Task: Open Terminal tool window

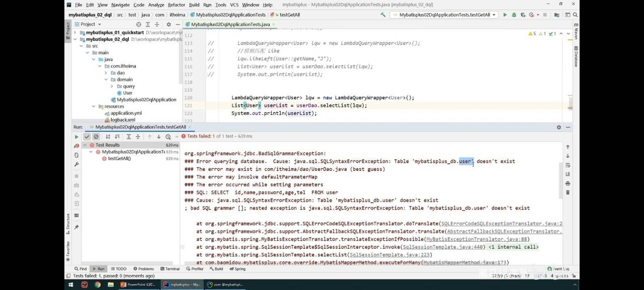Action: [170, 269]
